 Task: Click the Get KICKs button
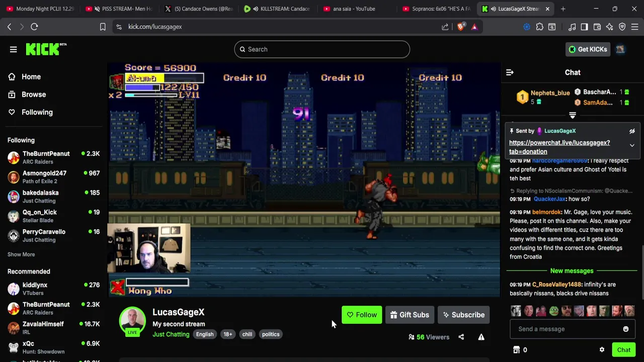[587, 49]
